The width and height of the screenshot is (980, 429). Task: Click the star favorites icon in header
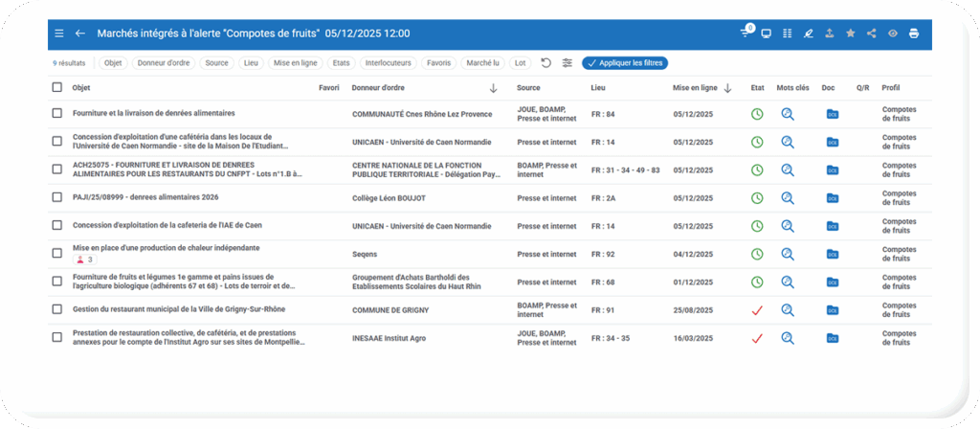[x=850, y=34]
